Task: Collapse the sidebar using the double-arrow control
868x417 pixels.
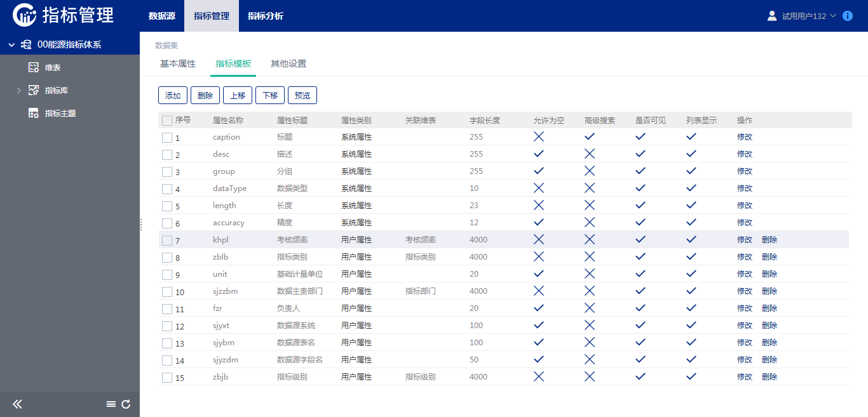Action: coord(17,404)
